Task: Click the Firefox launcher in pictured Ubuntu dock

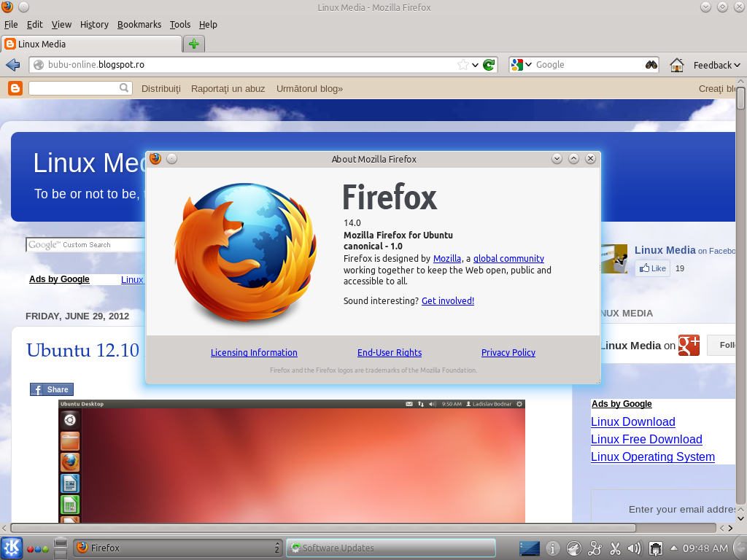Action: coord(69,462)
